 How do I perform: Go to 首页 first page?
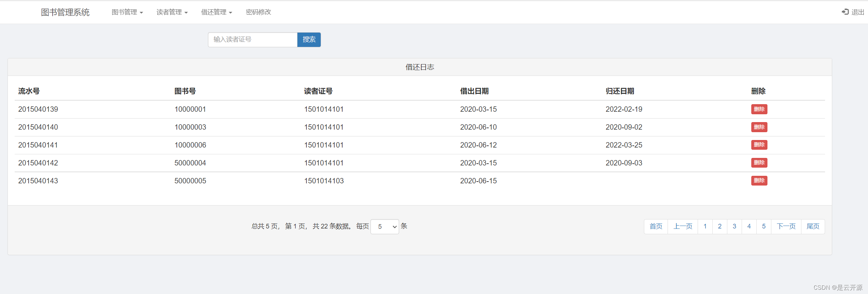656,227
